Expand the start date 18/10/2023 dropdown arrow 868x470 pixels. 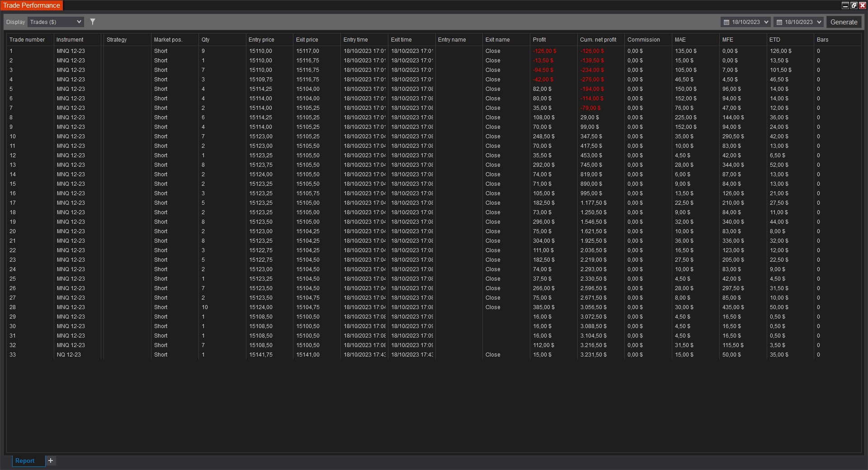pyautogui.click(x=766, y=22)
